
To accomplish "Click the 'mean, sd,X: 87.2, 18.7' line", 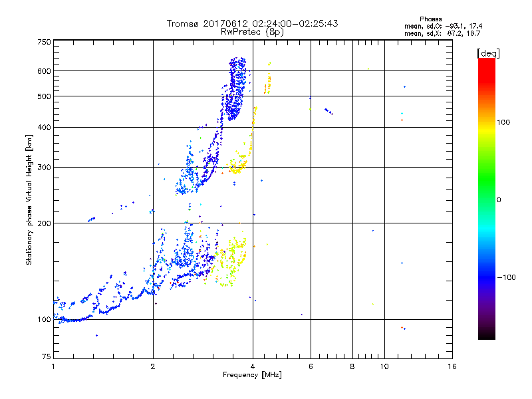I will (x=442, y=33).
